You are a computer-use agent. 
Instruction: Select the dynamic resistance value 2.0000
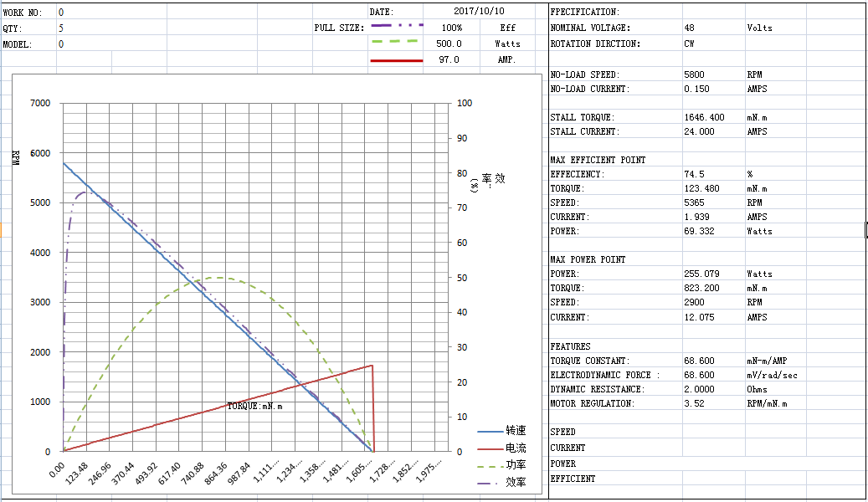[699, 389]
